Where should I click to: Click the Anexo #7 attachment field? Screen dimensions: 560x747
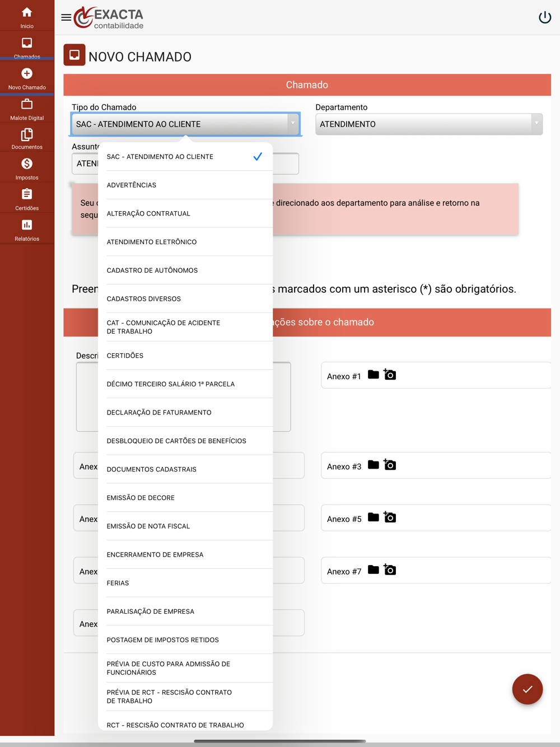pos(436,571)
